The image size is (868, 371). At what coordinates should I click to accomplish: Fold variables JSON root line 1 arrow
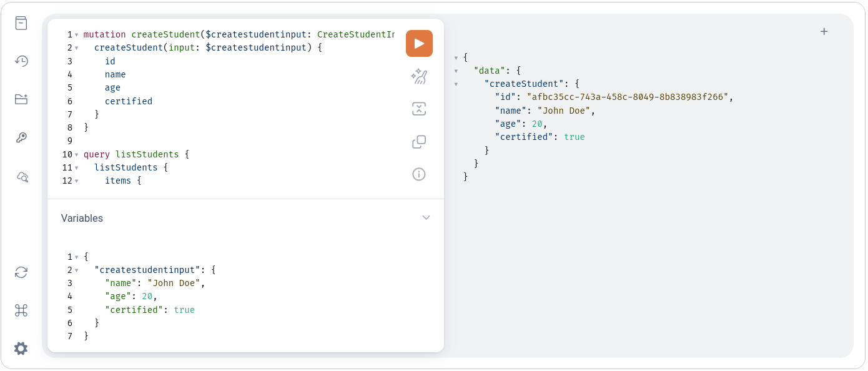tap(76, 257)
